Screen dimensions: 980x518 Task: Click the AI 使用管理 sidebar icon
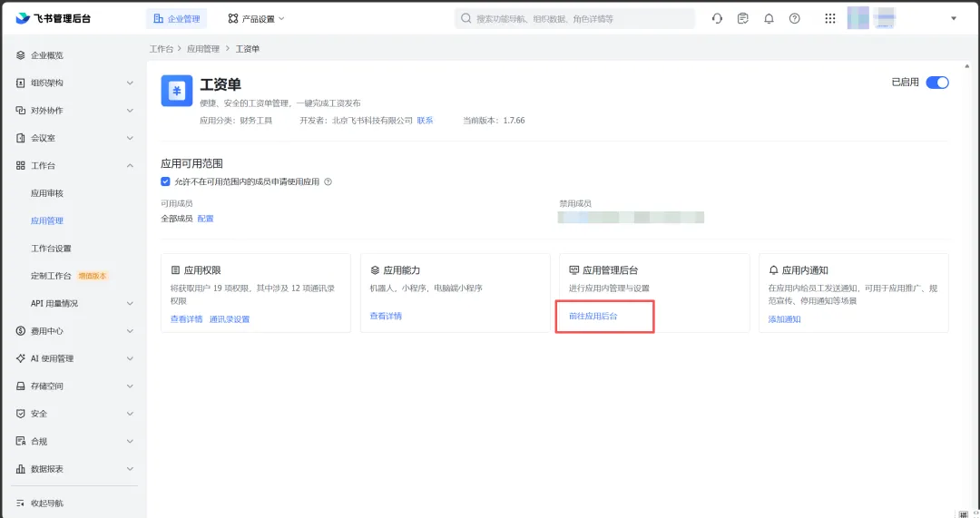(21, 358)
